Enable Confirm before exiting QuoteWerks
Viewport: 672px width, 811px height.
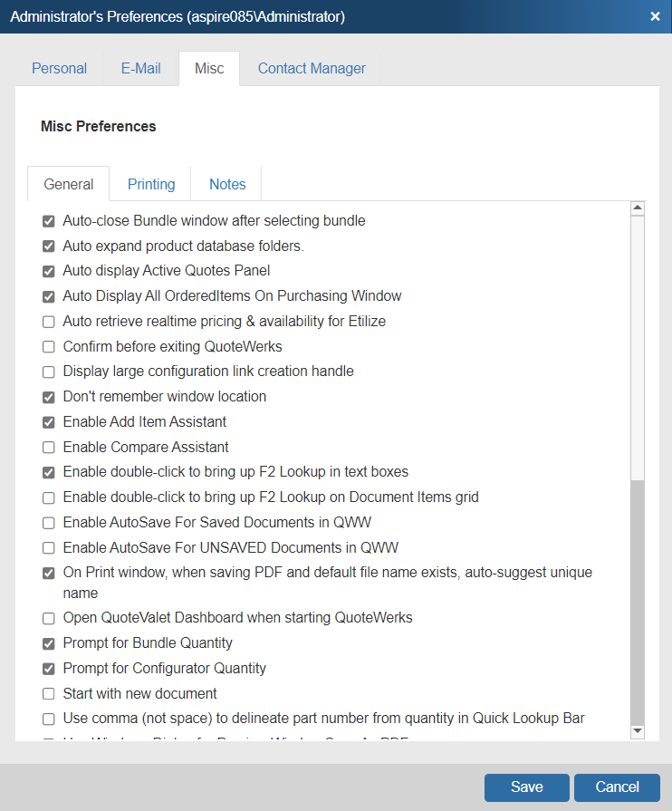point(49,346)
